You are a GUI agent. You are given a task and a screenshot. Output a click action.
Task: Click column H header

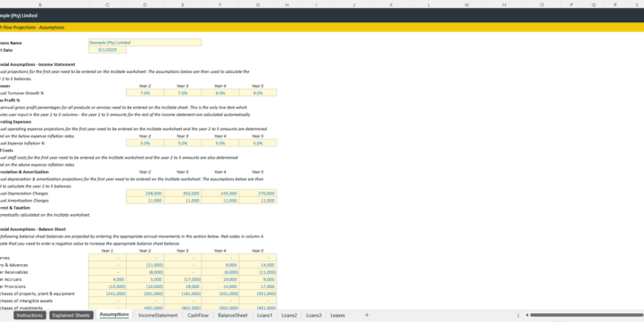287,4
